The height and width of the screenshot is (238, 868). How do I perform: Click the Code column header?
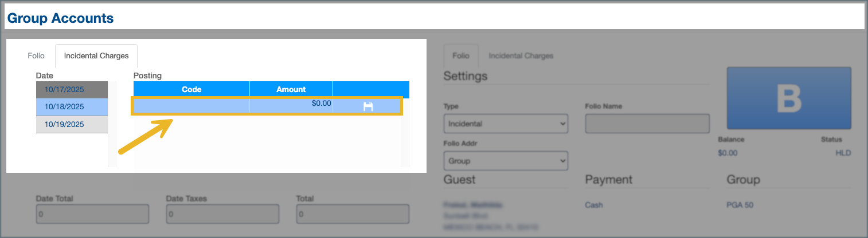[x=191, y=89]
